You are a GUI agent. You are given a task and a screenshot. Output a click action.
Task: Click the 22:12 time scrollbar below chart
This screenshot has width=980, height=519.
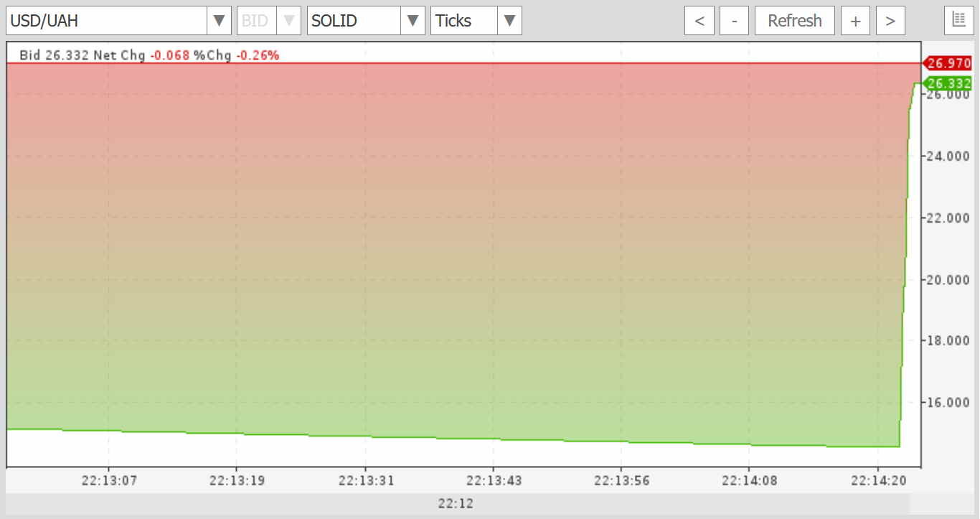(x=456, y=504)
